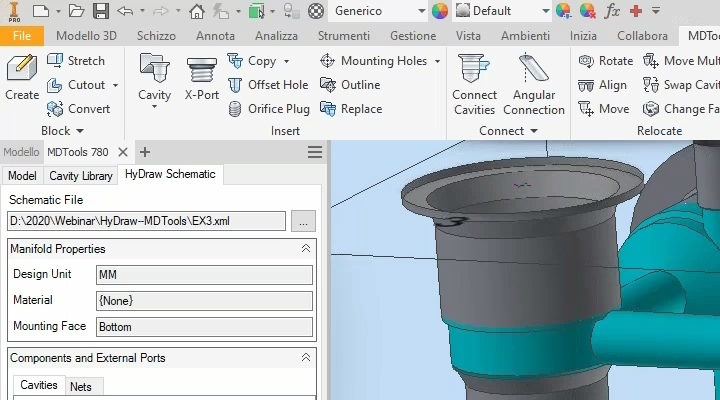Viewport: 720px width, 400px height.
Task: Open the Generico material dropdown
Action: [x=377, y=11]
